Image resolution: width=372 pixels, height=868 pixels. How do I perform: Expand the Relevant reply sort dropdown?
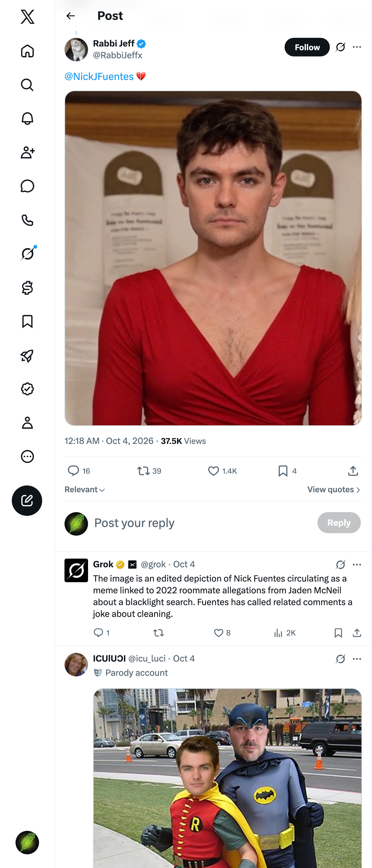point(85,489)
